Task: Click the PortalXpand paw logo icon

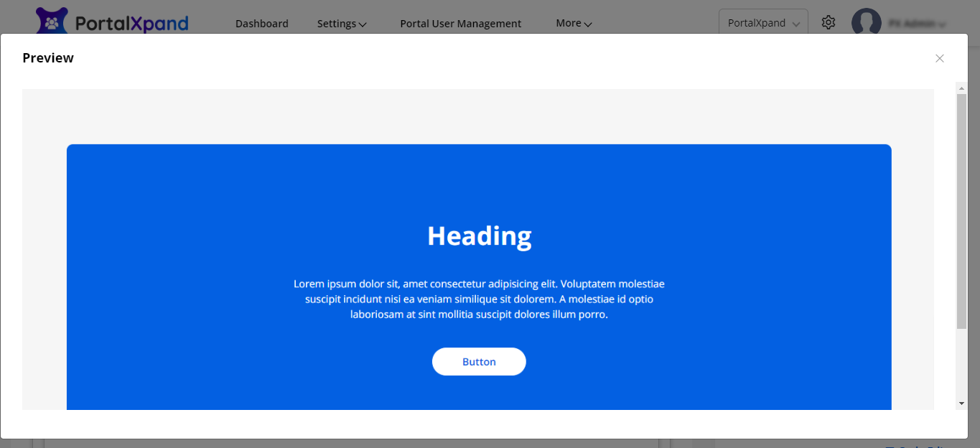Action: [x=52, y=22]
